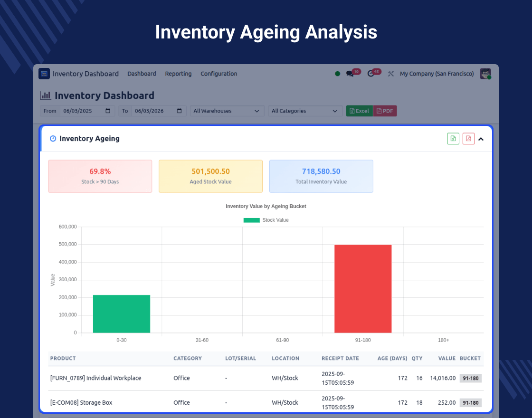Click the LOCATION column header

(285, 358)
